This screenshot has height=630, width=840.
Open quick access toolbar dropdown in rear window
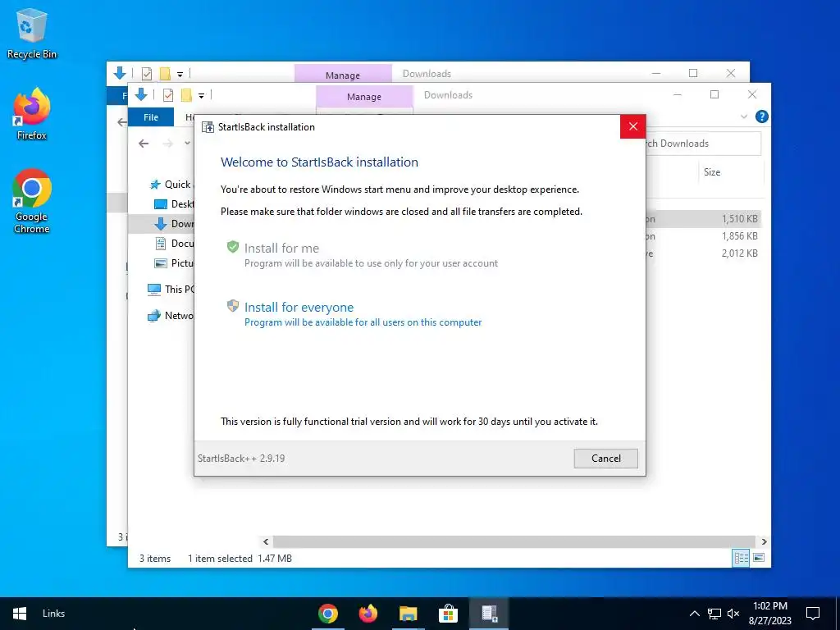pyautogui.click(x=180, y=74)
